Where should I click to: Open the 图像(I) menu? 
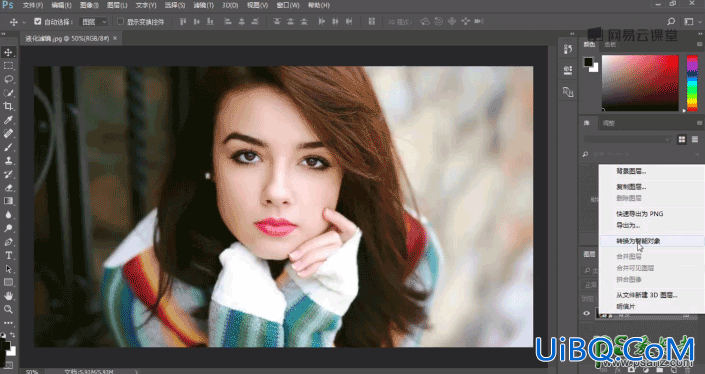point(89,5)
